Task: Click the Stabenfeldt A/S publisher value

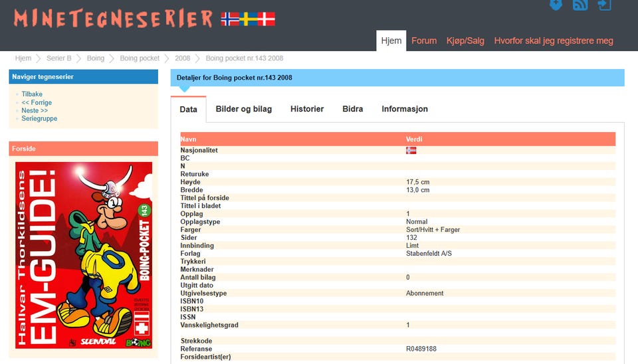Action: point(429,253)
